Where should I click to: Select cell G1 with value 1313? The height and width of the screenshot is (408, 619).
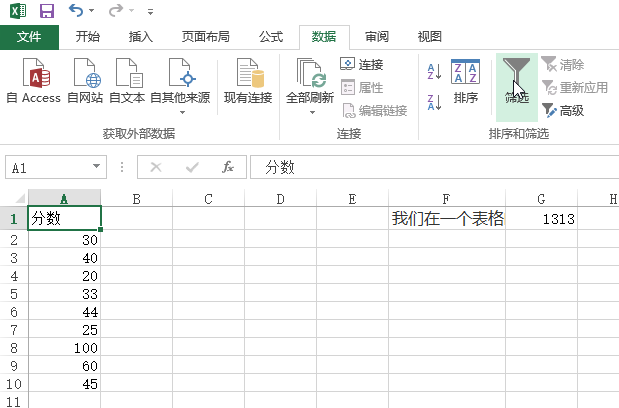541,218
